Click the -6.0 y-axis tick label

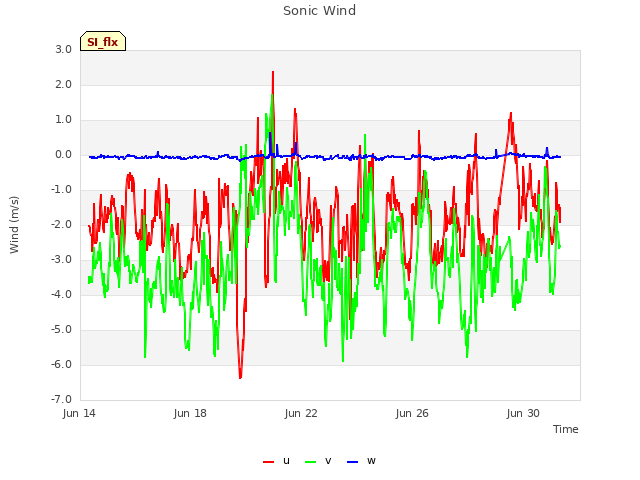[62, 364]
